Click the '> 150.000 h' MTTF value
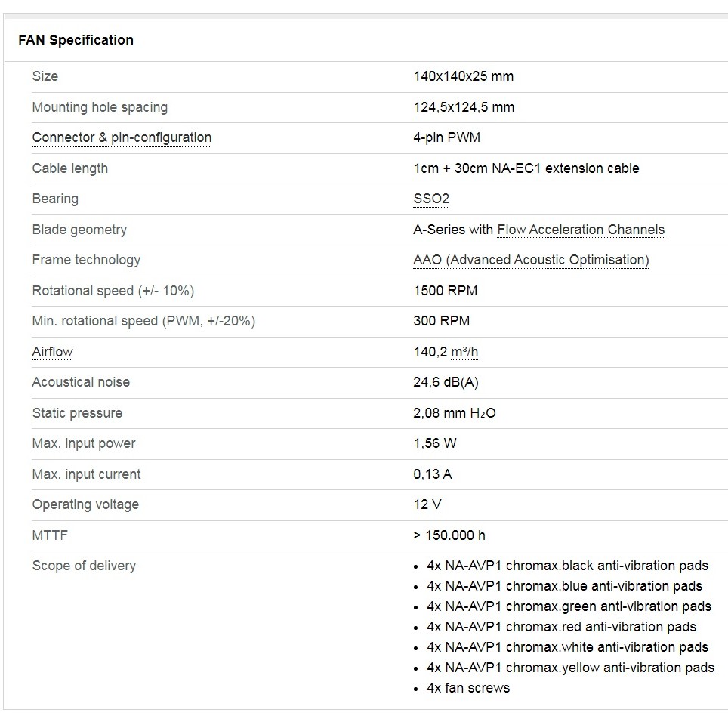 tap(449, 535)
